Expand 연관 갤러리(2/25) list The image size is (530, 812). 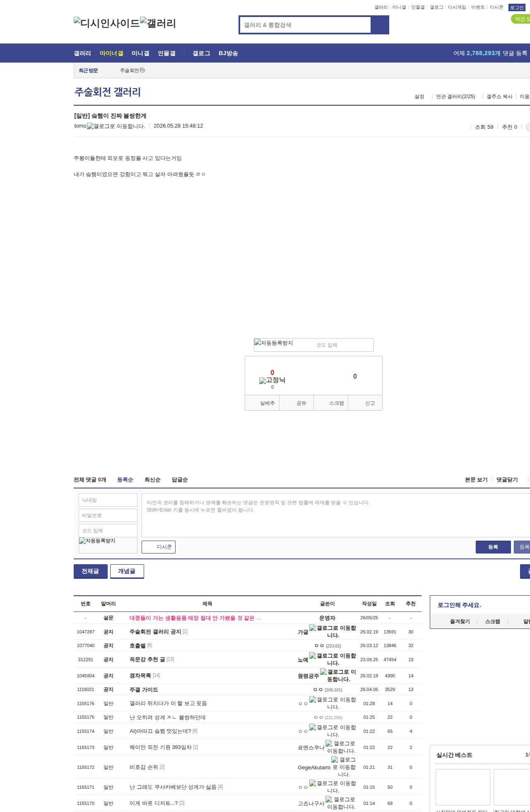pos(455,97)
